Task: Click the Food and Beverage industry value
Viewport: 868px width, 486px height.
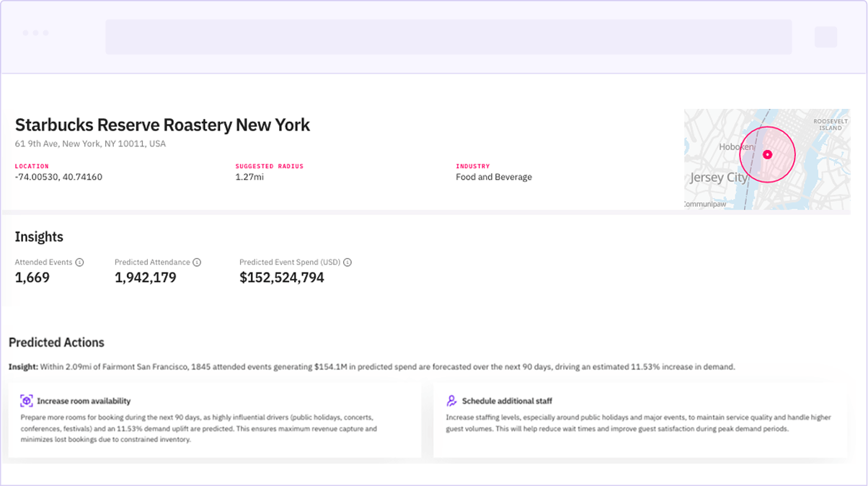Action: click(493, 177)
